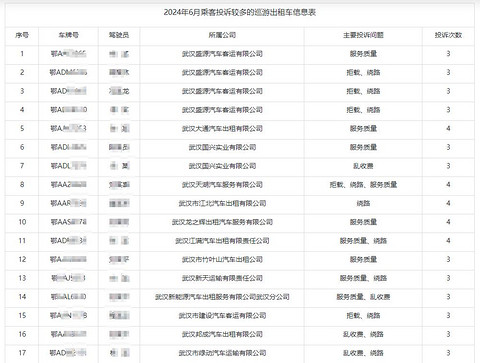Screen dimensions: 480x363
Task: Click the single '绕路' complaint in row 9
Action: [x=363, y=203]
